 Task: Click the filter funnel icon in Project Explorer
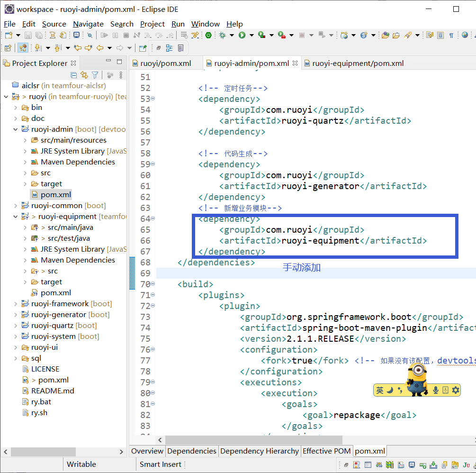pos(95,75)
